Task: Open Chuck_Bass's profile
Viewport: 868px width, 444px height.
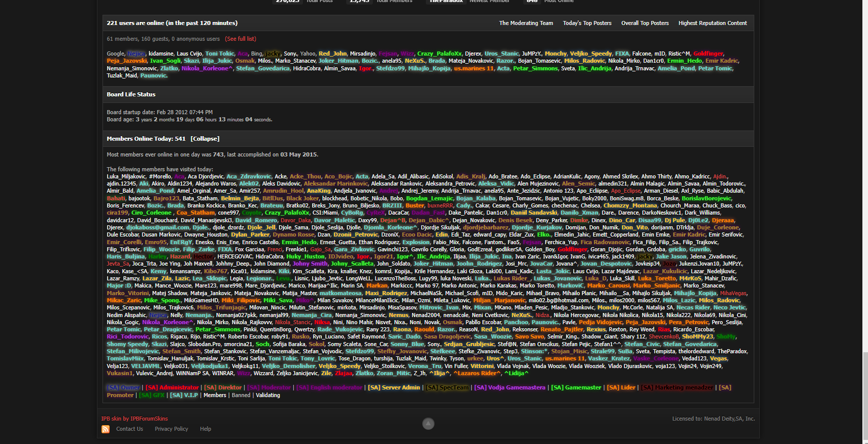Action: [717, 205]
